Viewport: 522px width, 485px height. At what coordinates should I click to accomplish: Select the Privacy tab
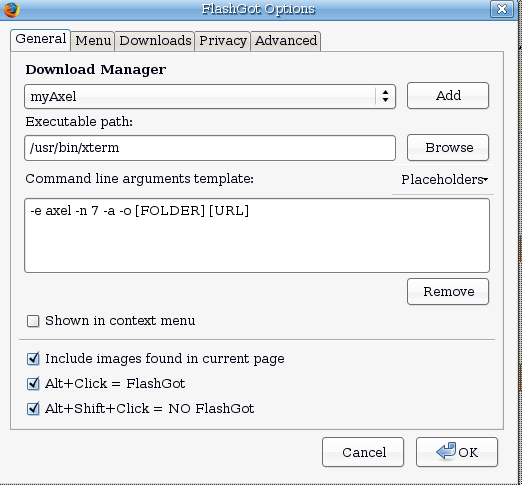[x=223, y=41]
